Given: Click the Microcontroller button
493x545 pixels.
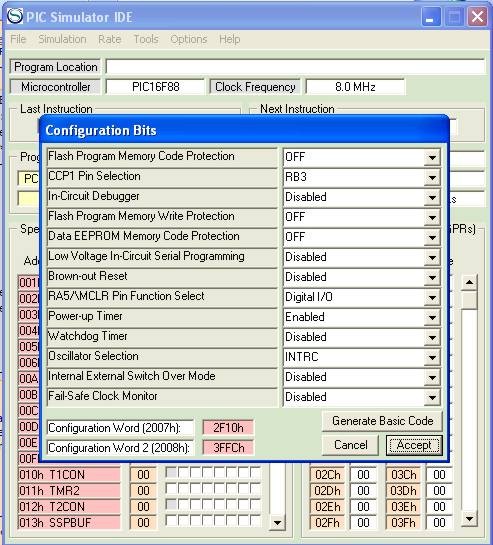Looking at the screenshot, I should tap(55, 87).
